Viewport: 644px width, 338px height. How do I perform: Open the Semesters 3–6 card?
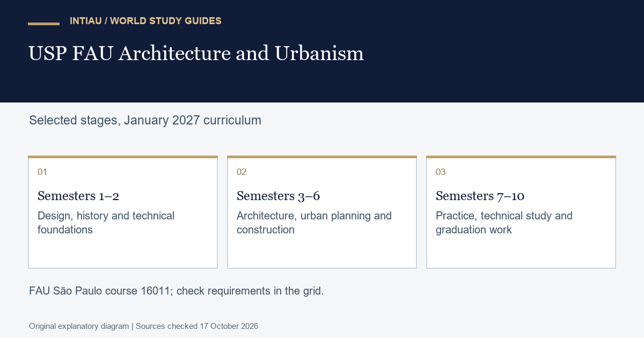coord(322,212)
